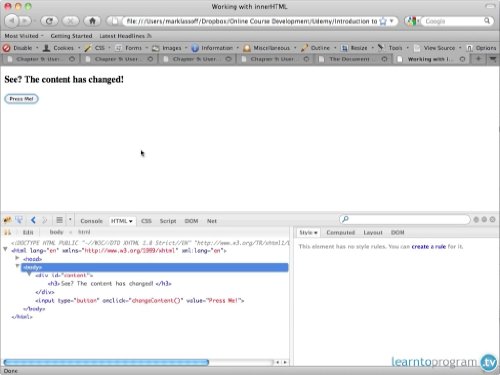This screenshot has height=375, width=500.
Task: Click Firebug back navigation arrow
Action: (x=33, y=220)
